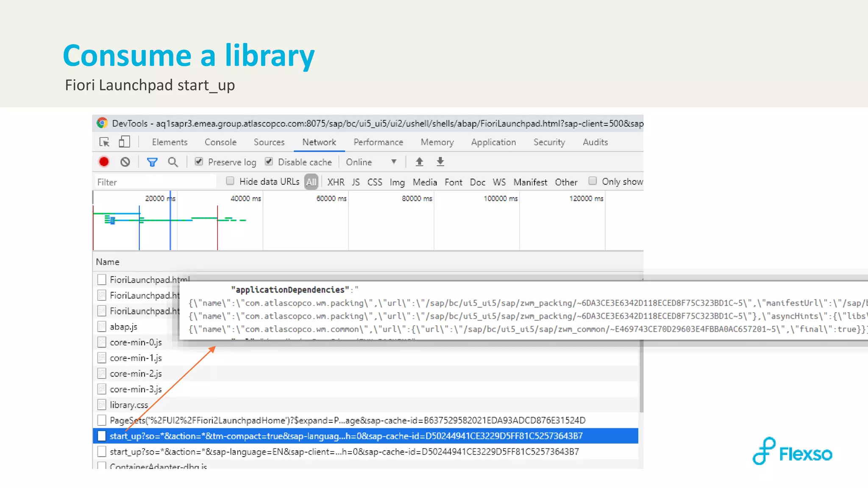Open the Audits tab
The width and height of the screenshot is (868, 488).
coord(595,142)
